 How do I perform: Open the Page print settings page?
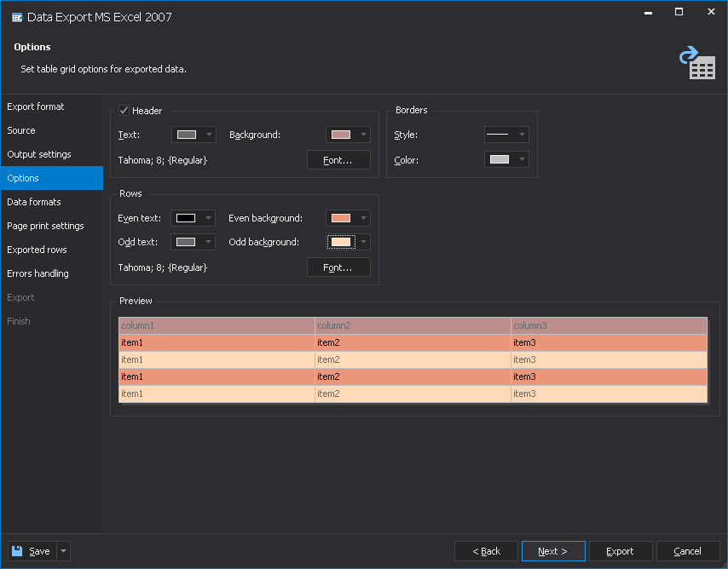[x=51, y=226]
